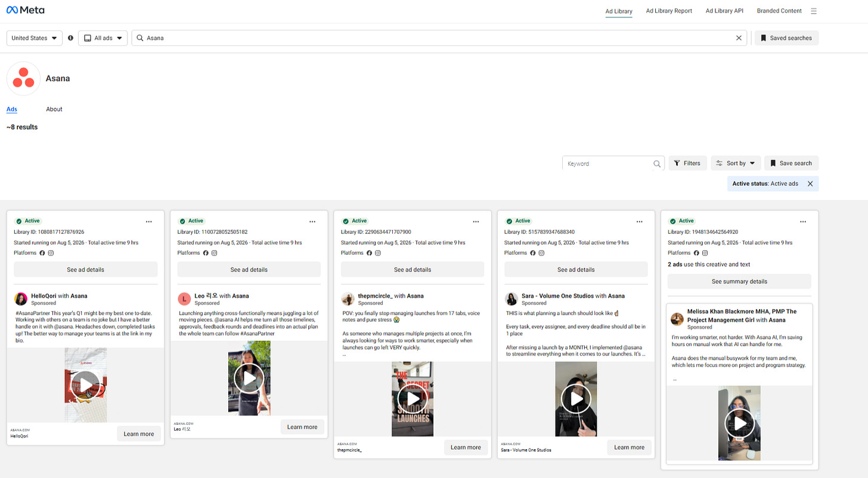This screenshot has height=478, width=868.
Task: Clear the Asana search with the X
Action: tap(739, 38)
